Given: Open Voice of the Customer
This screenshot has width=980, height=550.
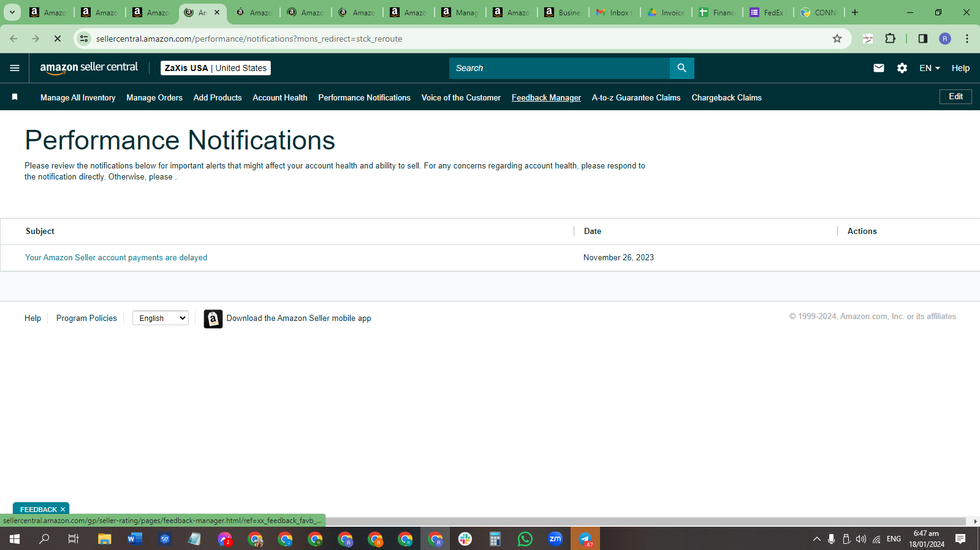Looking at the screenshot, I should [461, 97].
